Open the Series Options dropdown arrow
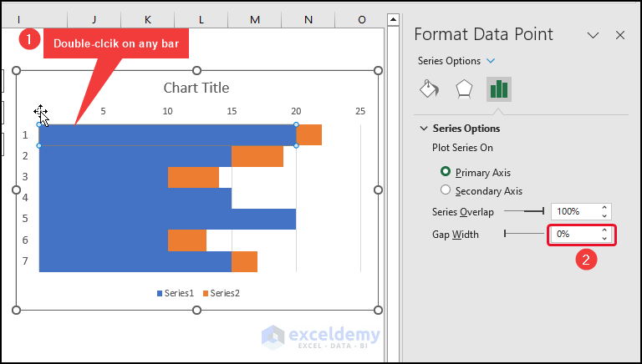 point(491,61)
